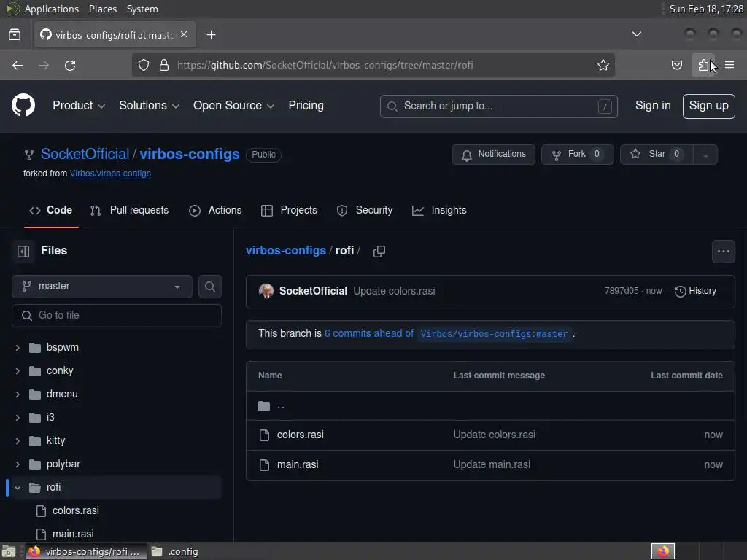Select colors.rasi in the file tree
Image resolution: width=747 pixels, height=560 pixels.
[x=76, y=510]
